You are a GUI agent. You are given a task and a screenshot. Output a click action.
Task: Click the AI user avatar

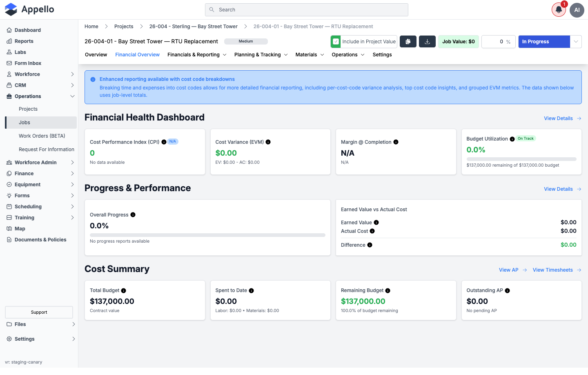pos(577,10)
